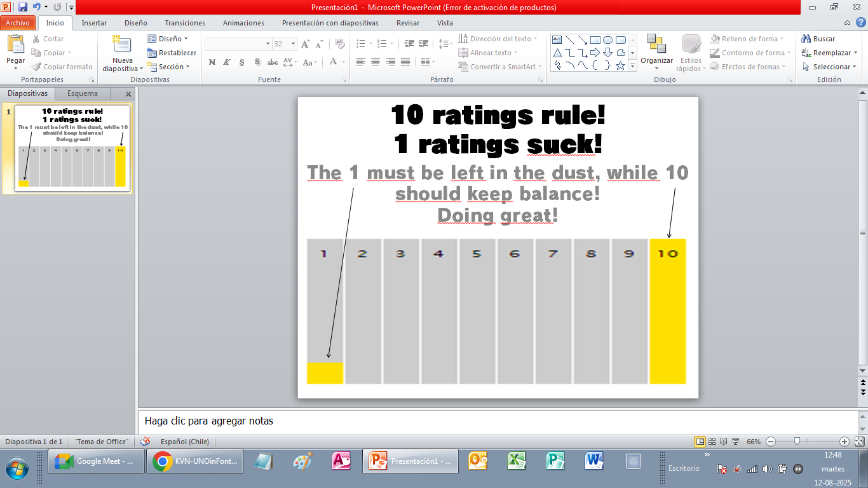The width and height of the screenshot is (868, 488).
Task: Open the font size dropdown
Action: tap(293, 44)
